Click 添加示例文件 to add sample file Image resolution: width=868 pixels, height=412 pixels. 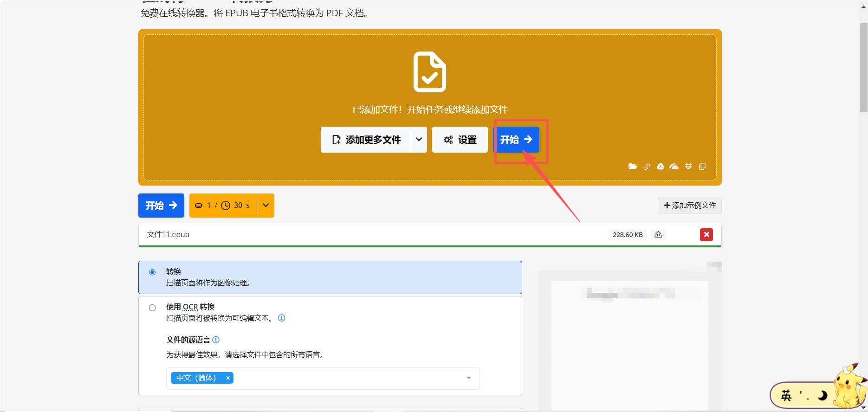[x=689, y=206]
